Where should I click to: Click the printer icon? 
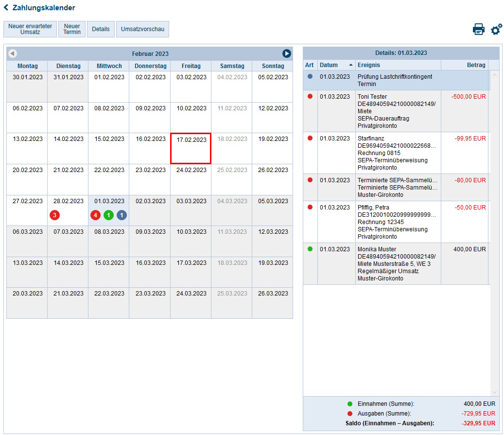(x=478, y=29)
